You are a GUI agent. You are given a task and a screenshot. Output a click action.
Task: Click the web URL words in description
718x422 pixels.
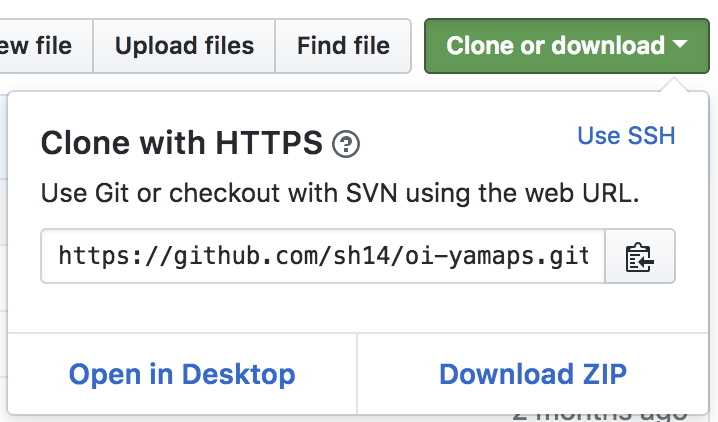(x=582, y=193)
